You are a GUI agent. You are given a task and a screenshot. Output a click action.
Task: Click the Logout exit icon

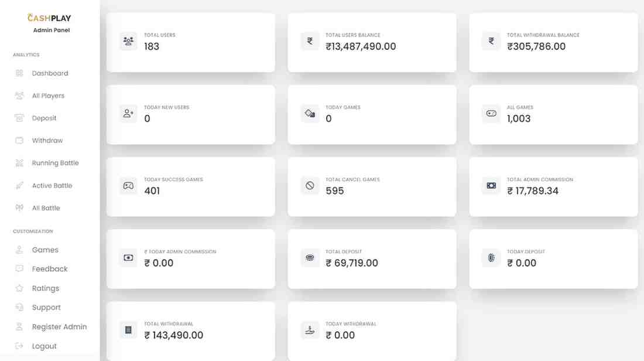(x=19, y=346)
